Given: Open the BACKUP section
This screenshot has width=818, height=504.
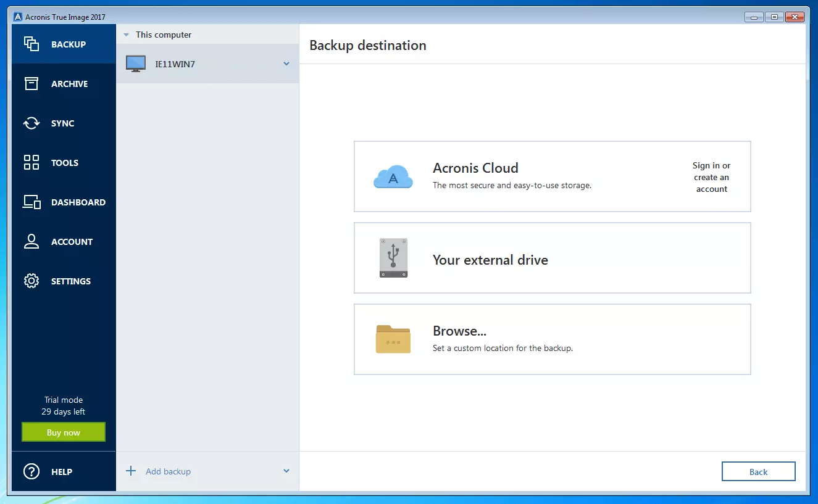Looking at the screenshot, I should pyautogui.click(x=64, y=44).
